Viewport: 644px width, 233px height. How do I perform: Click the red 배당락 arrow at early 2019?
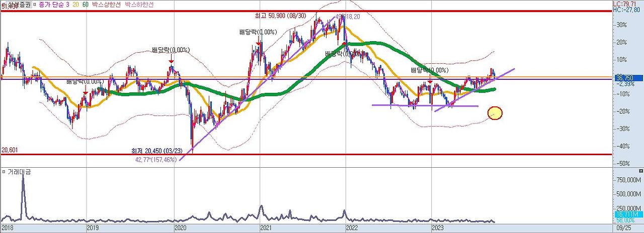pyautogui.click(x=86, y=92)
